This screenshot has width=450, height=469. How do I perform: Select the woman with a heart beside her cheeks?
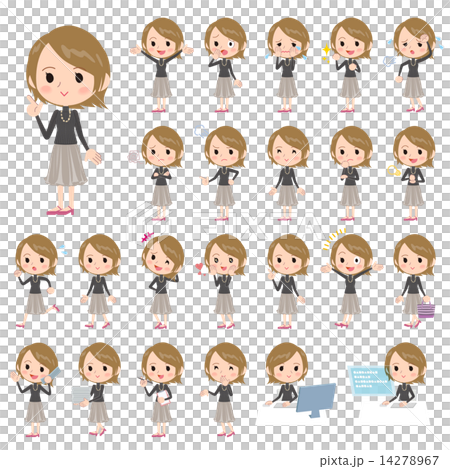coord(223,281)
